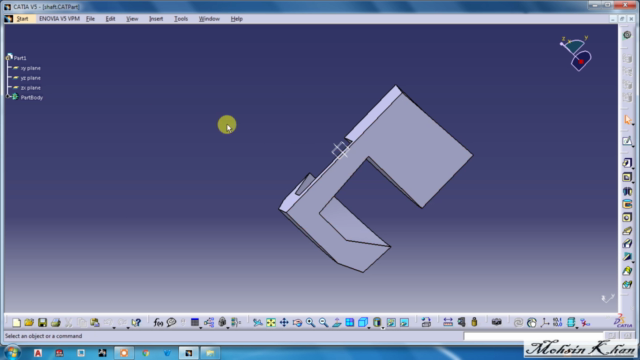Open Chrome from the taskbar

pos(146,353)
